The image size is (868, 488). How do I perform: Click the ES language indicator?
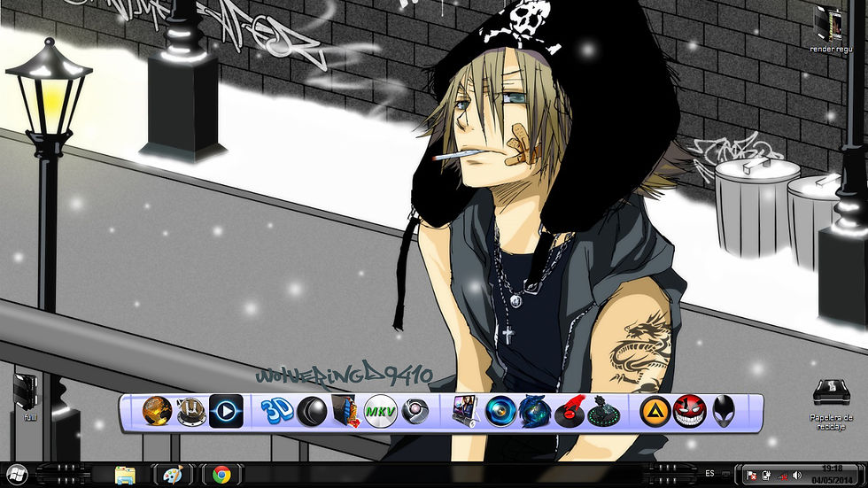709,474
